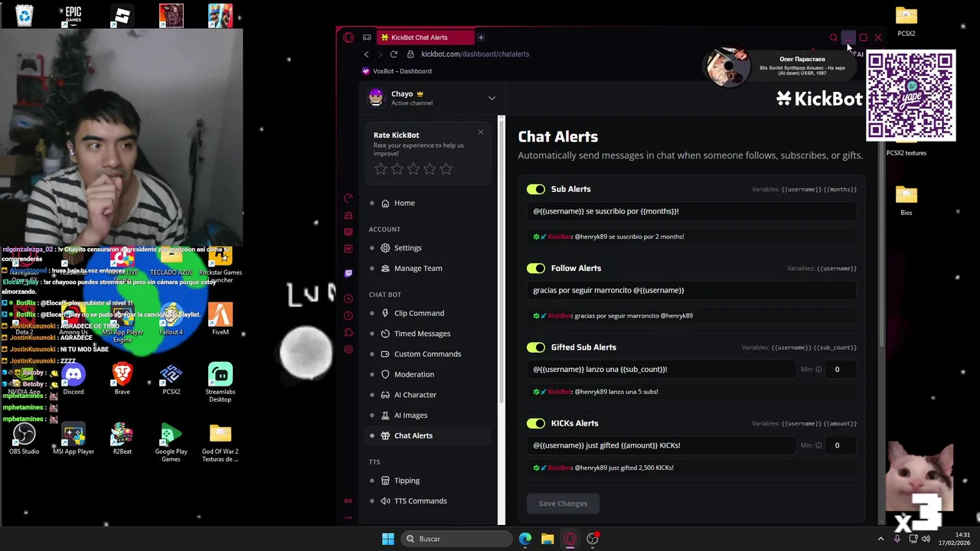
Task: Edit the Sub Alerts message field
Action: click(691, 211)
